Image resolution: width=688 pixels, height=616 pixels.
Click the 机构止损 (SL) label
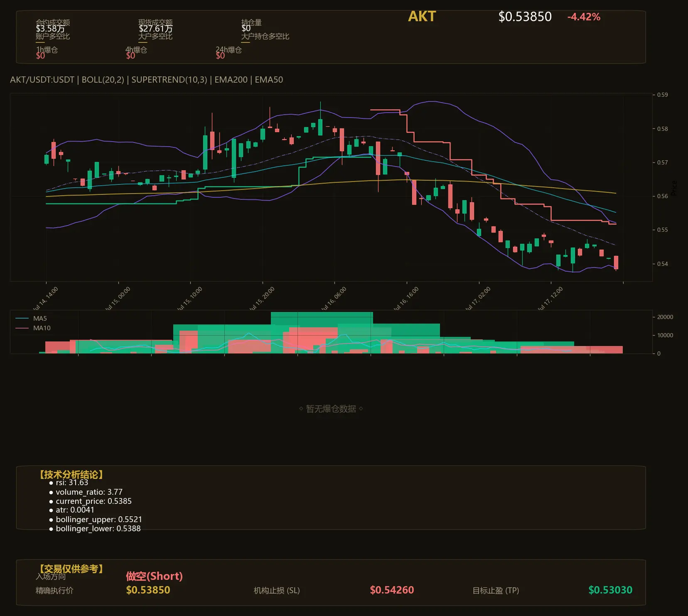(x=277, y=590)
